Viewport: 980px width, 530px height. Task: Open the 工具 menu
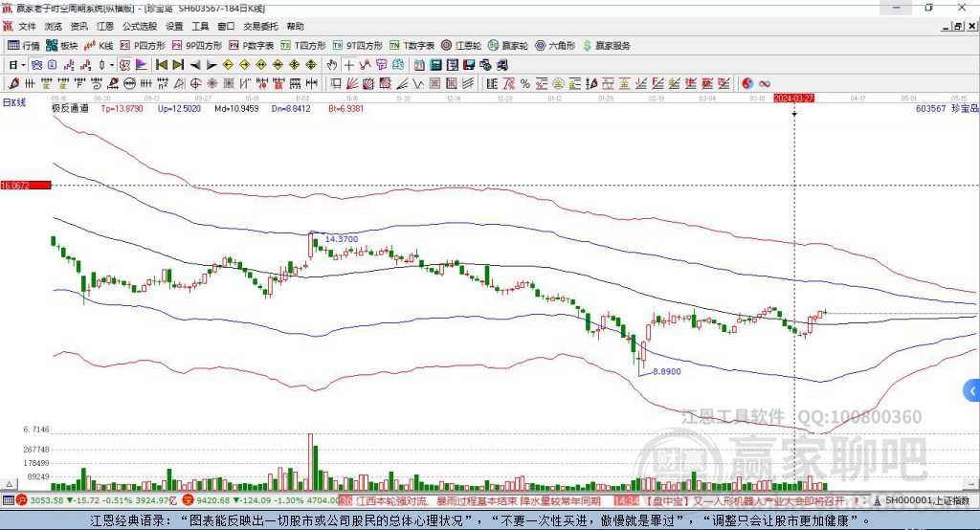coord(200,26)
